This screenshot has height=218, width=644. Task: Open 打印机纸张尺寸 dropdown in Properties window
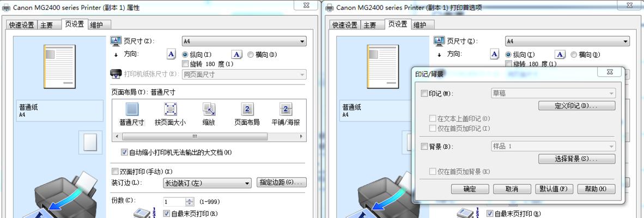click(244, 74)
